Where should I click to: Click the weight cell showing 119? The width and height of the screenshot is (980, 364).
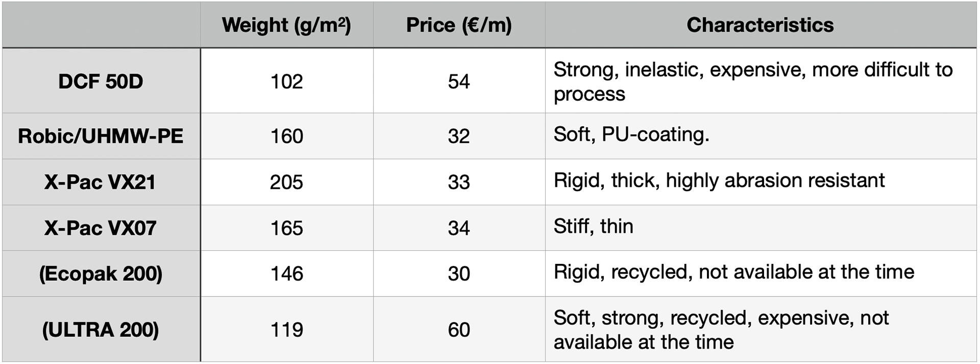[x=286, y=329]
